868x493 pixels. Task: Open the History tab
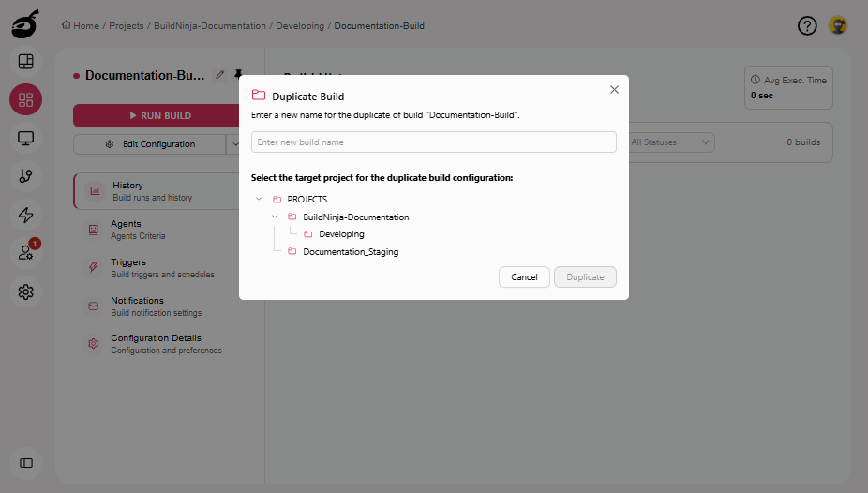click(x=157, y=191)
